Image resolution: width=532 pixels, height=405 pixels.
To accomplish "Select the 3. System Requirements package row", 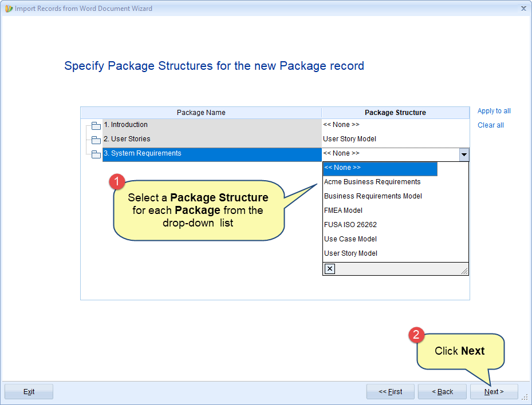I will (x=212, y=154).
